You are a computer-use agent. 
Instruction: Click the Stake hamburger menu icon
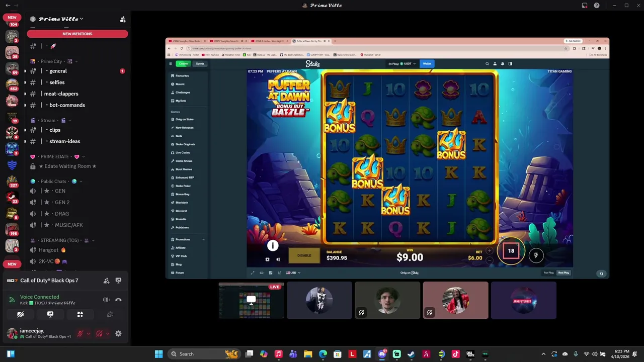coord(171,64)
